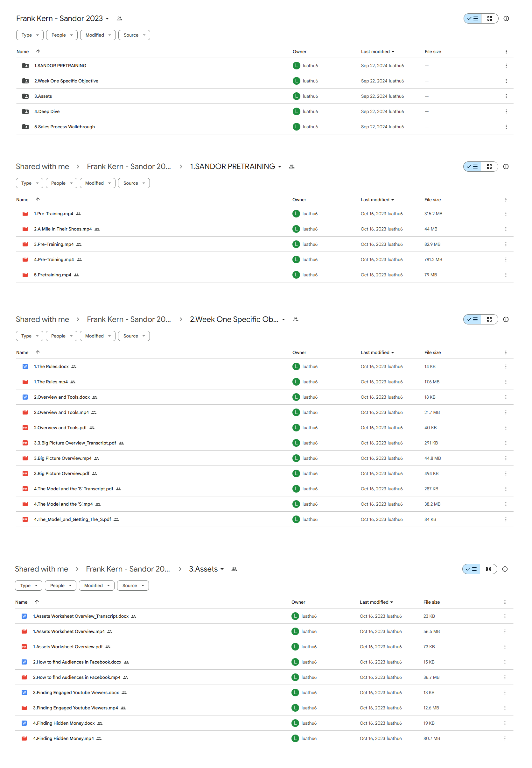Click more options for 4.Deep Dive row
Screen dimensions: 532x768
pos(506,112)
